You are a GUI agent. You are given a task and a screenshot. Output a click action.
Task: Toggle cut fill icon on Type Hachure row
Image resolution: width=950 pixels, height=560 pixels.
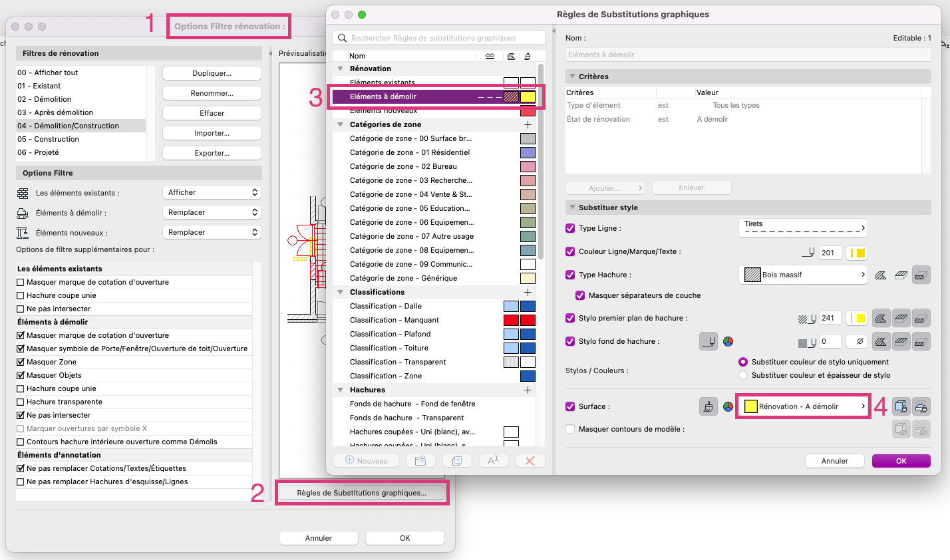click(921, 275)
